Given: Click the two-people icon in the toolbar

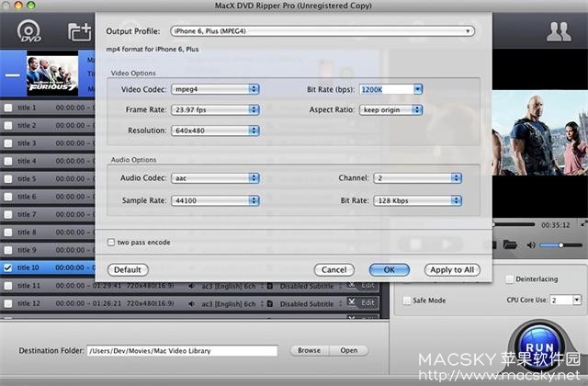Looking at the screenshot, I should [x=559, y=31].
